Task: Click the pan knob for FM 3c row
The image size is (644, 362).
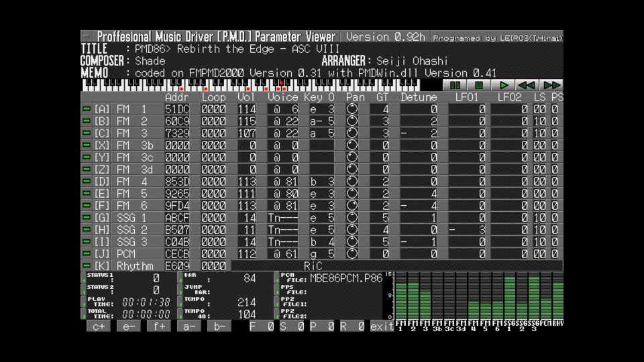Action: pyautogui.click(x=352, y=157)
